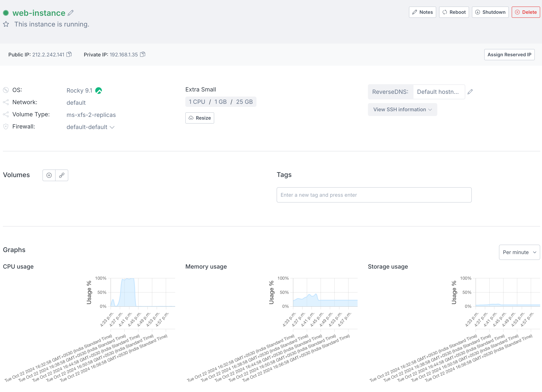Click the new tag input field
This screenshot has width=542, height=392.
[x=374, y=195]
